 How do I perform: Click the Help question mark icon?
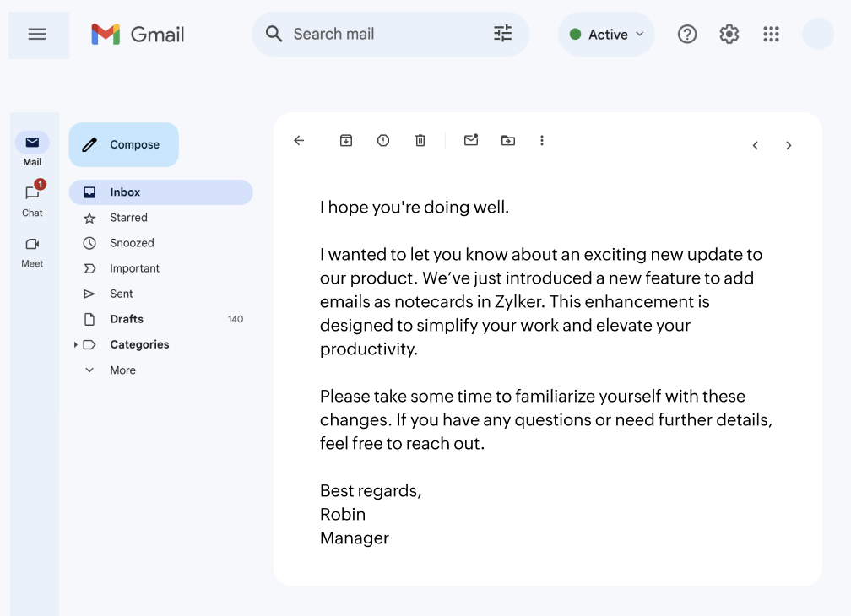(687, 34)
